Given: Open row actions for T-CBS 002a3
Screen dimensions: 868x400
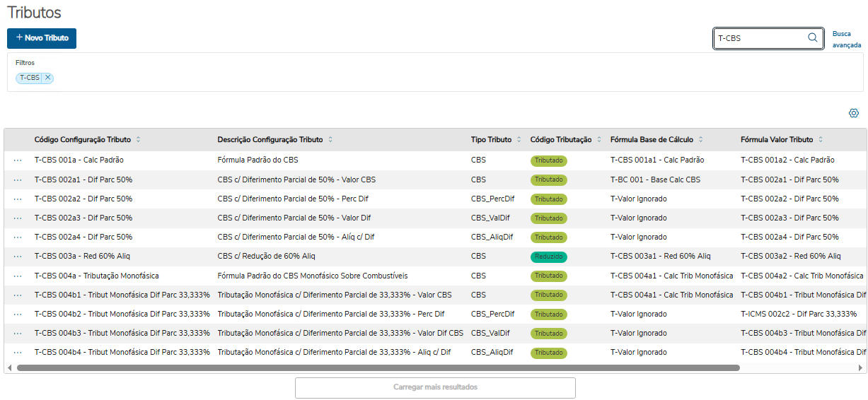Looking at the screenshot, I should point(18,218).
